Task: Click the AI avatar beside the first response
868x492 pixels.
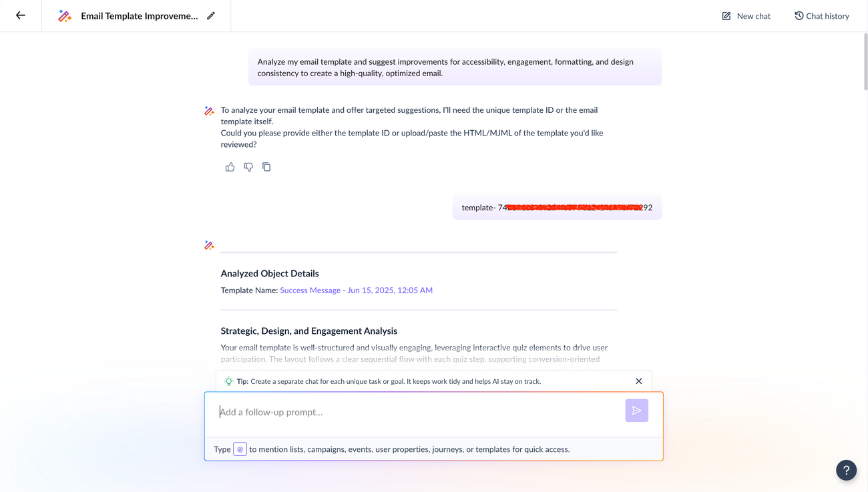Action: tap(209, 111)
